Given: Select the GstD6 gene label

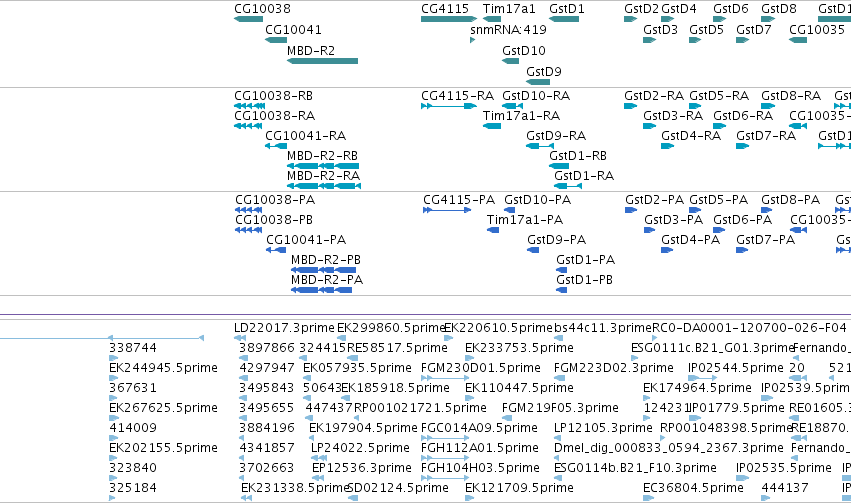Looking at the screenshot, I should click(731, 9).
